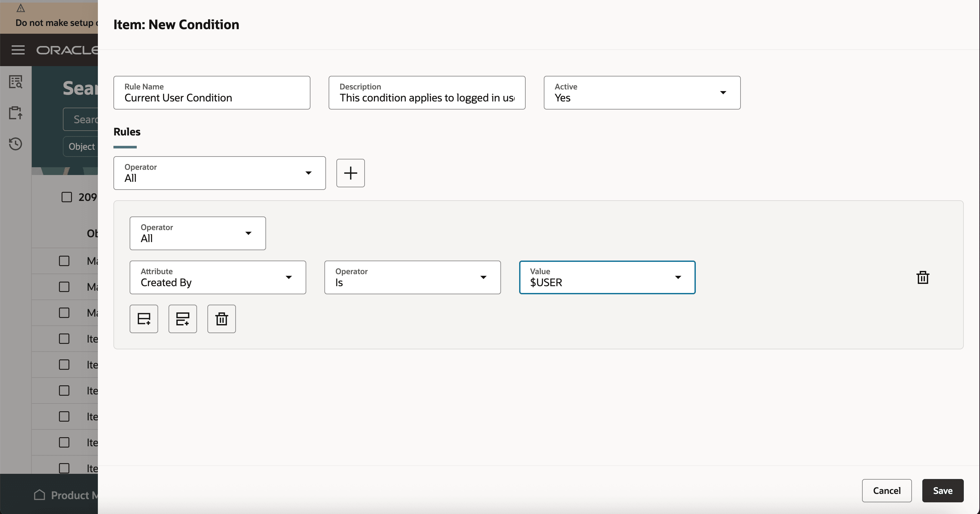The width and height of the screenshot is (980, 514).
Task: Click the plus icon beside the Rules Operator
Action: tap(350, 173)
